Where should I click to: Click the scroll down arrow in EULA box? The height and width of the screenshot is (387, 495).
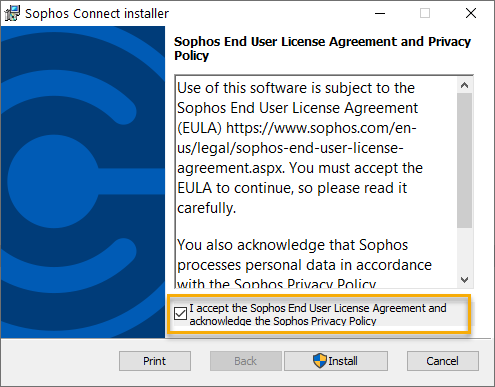pos(464,280)
